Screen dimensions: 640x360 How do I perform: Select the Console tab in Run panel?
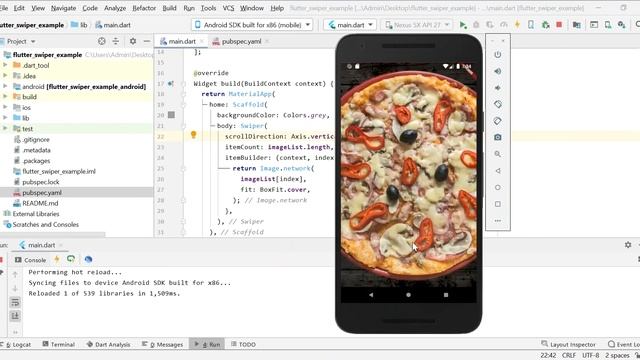(x=31, y=260)
